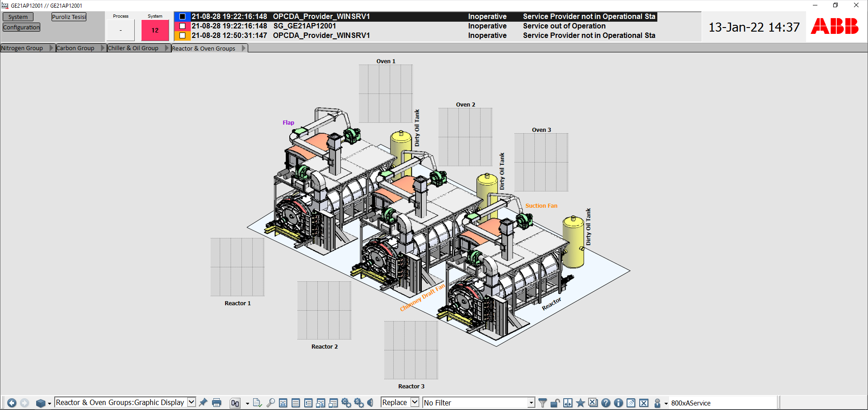Click the printer icon

coord(217,403)
